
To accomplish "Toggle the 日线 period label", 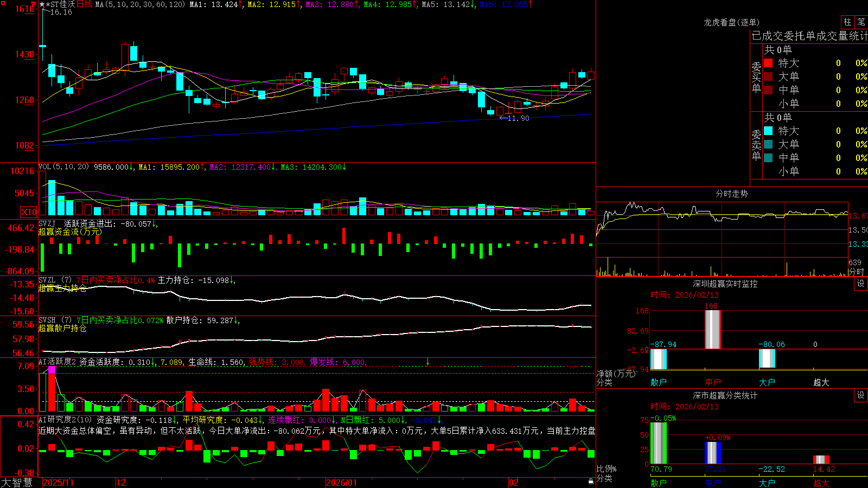I will tap(84, 4).
